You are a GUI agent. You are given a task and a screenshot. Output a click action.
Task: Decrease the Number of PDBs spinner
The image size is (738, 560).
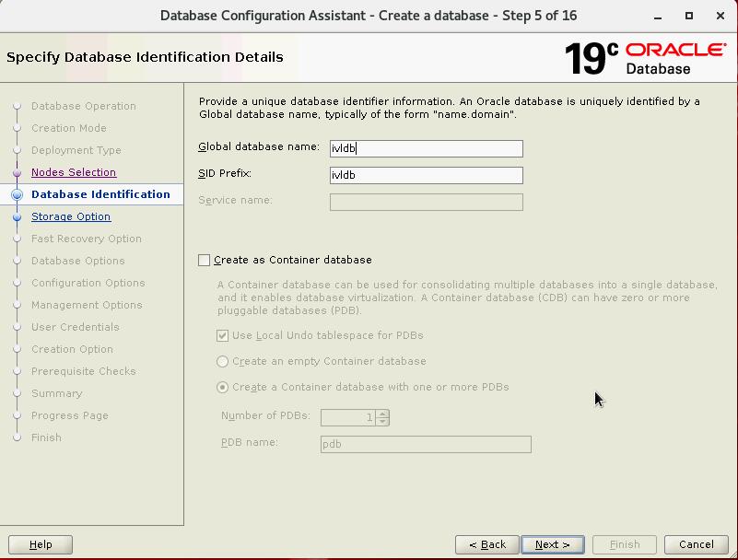(x=382, y=422)
